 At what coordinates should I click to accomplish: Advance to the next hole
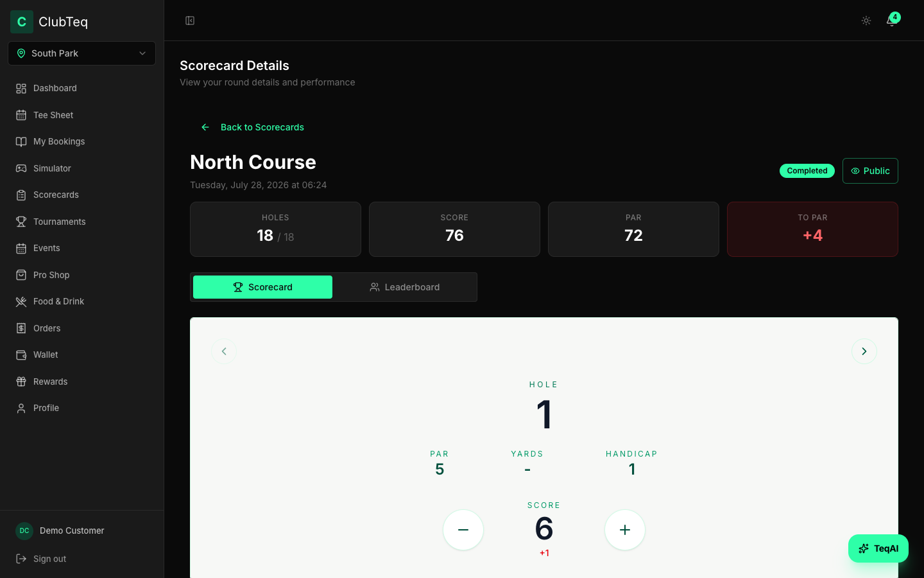(864, 351)
